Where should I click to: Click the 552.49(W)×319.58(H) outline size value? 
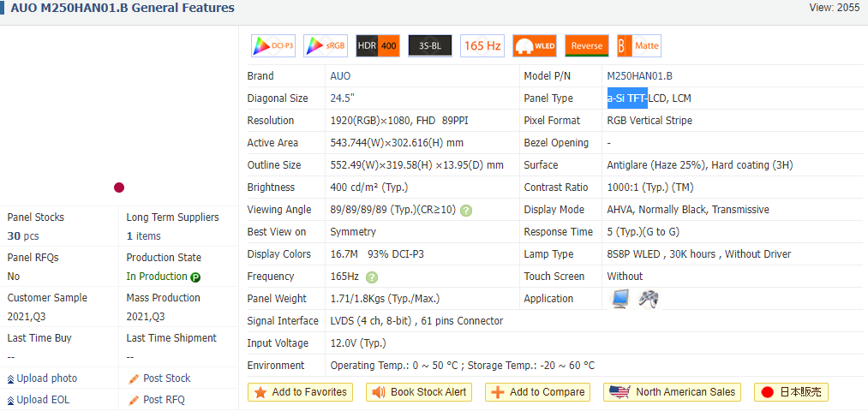(x=416, y=165)
